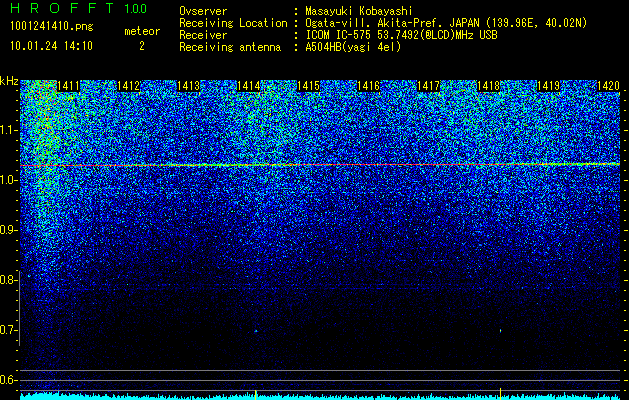Click the 1413 time marker
The width and height of the screenshot is (629, 400).
pyautogui.click(x=189, y=86)
